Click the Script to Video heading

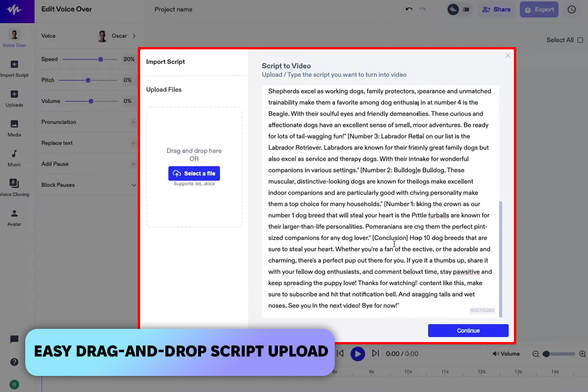coord(286,66)
